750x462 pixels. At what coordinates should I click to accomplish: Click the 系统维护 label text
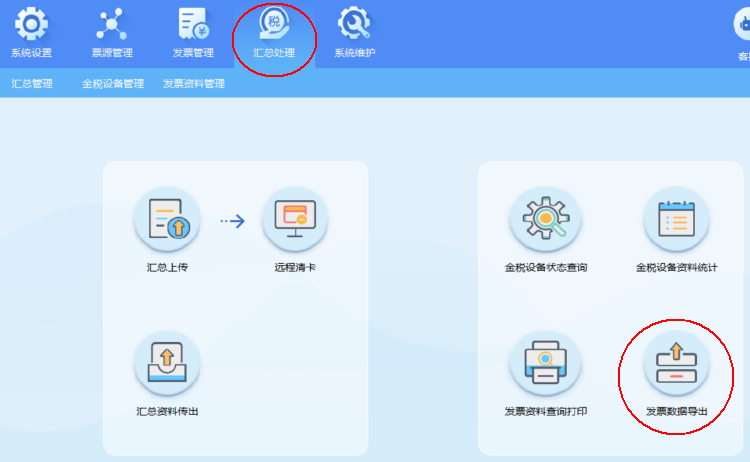point(354,53)
